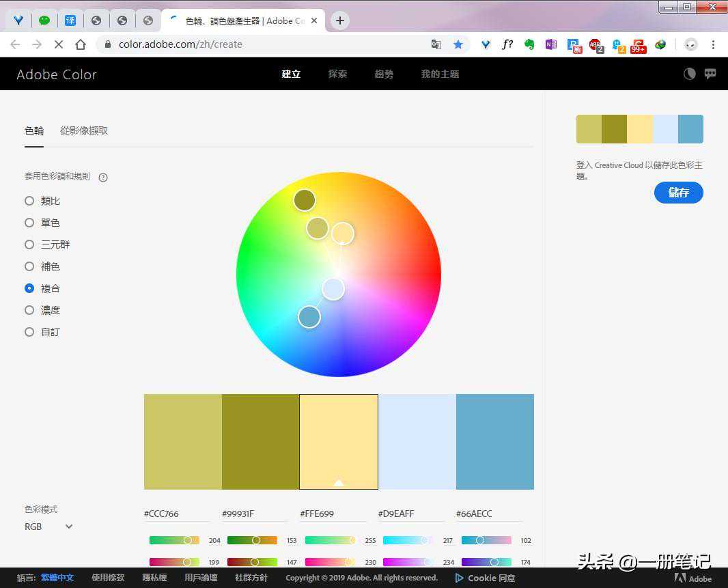Select the 類比 harmony rule
This screenshot has height=588, width=728.
tap(29, 201)
